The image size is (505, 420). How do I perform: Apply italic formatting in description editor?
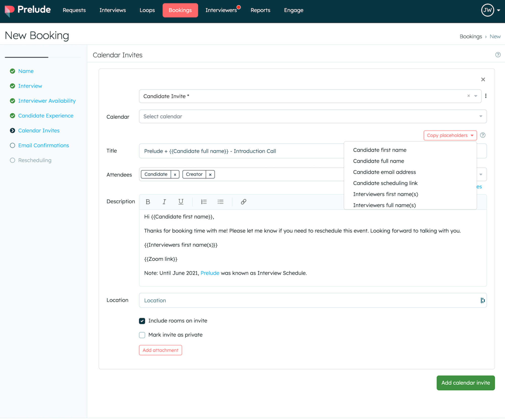click(164, 202)
